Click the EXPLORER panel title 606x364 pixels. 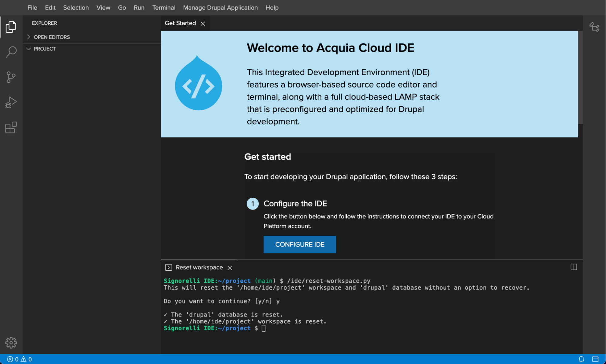44,23
